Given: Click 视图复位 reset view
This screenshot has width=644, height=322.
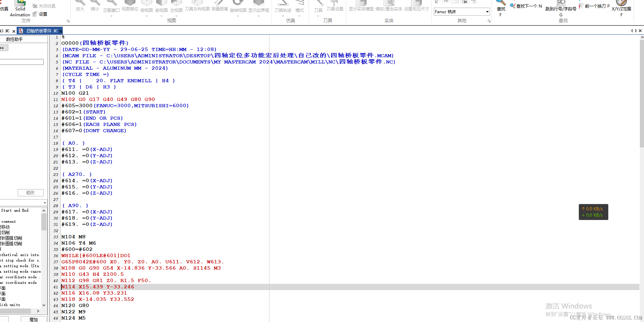Looking at the screenshot, I should coord(130,6).
